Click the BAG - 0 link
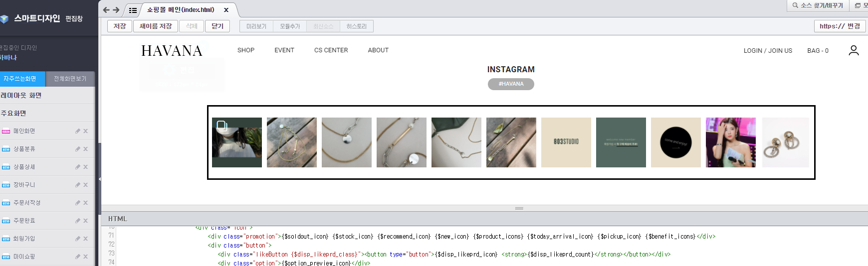The width and height of the screenshot is (868, 266). (x=818, y=51)
